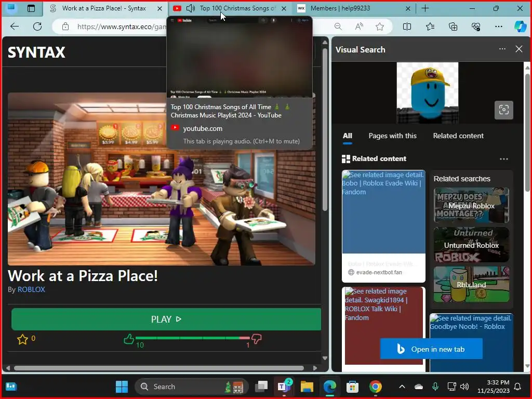The image size is (532, 399).
Task: Close the Work at a Pizza Place tab
Action: point(159,8)
